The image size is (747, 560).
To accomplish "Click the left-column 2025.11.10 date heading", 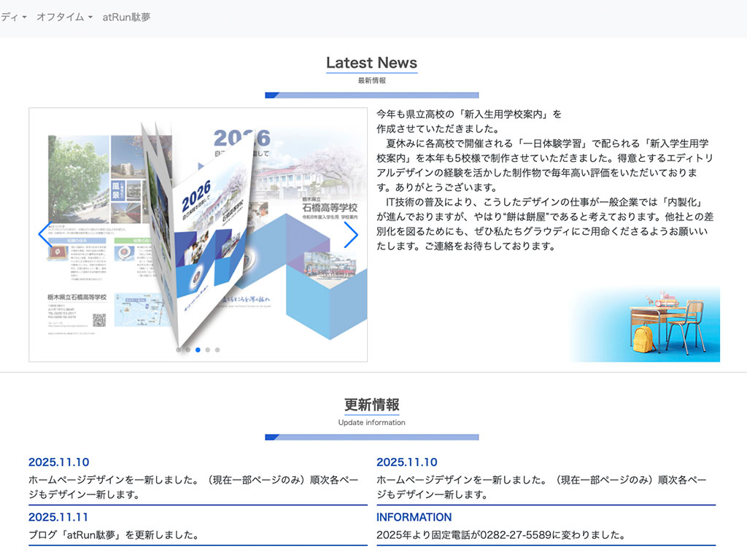I will coord(58,462).
